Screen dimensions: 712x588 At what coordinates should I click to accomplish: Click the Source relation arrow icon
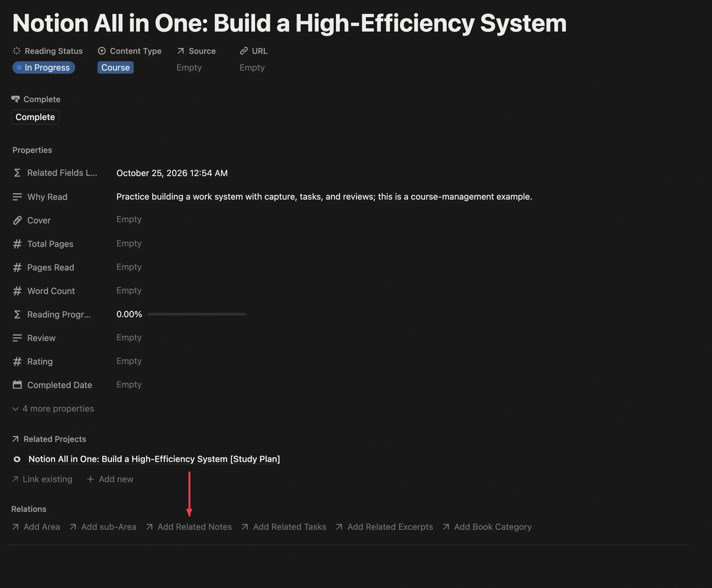pos(180,51)
